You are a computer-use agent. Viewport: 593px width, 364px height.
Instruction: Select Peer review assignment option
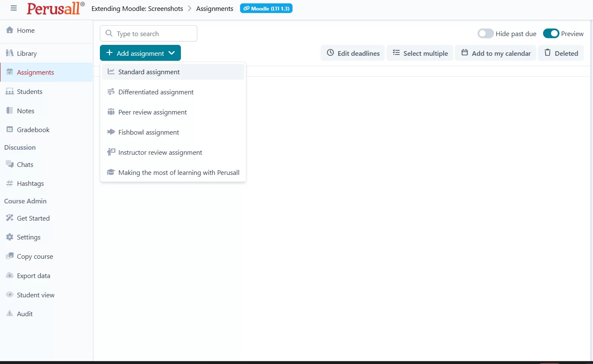coord(152,112)
